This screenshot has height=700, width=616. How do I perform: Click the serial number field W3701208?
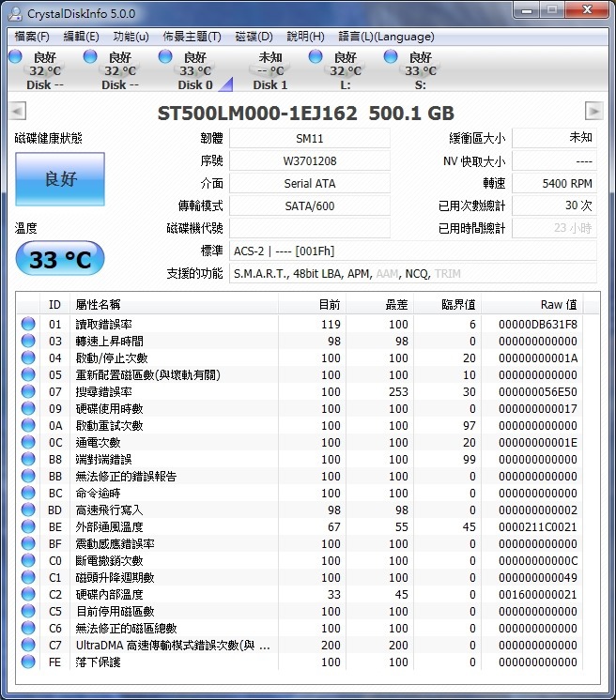click(x=310, y=160)
